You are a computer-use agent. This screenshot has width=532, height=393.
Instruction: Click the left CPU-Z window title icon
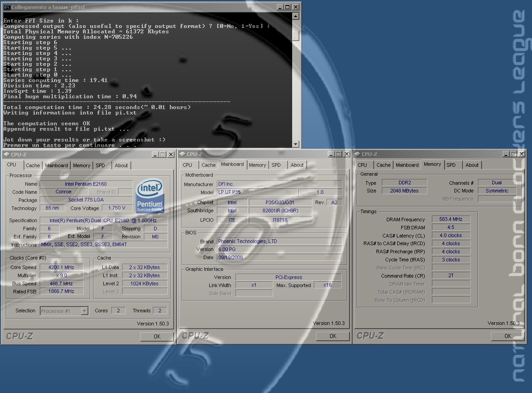(6, 154)
